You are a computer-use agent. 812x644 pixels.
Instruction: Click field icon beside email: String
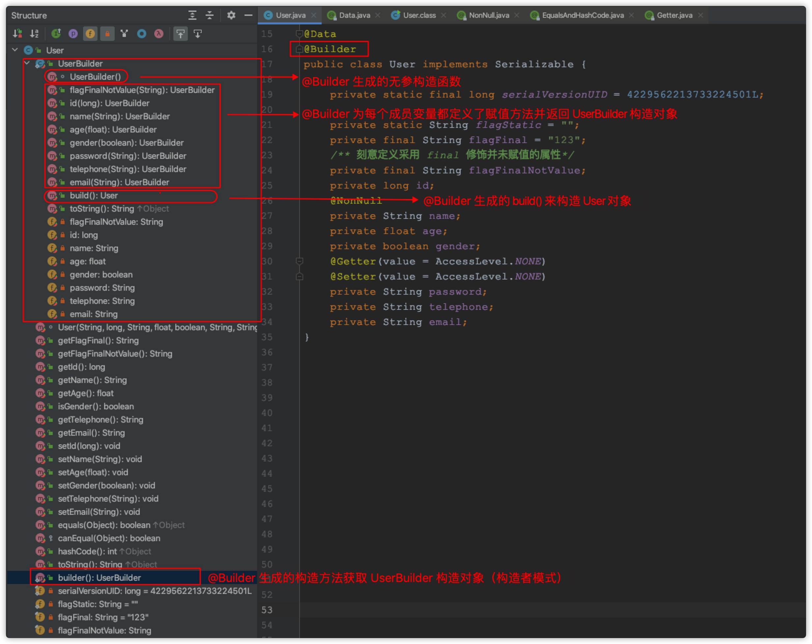coord(52,314)
